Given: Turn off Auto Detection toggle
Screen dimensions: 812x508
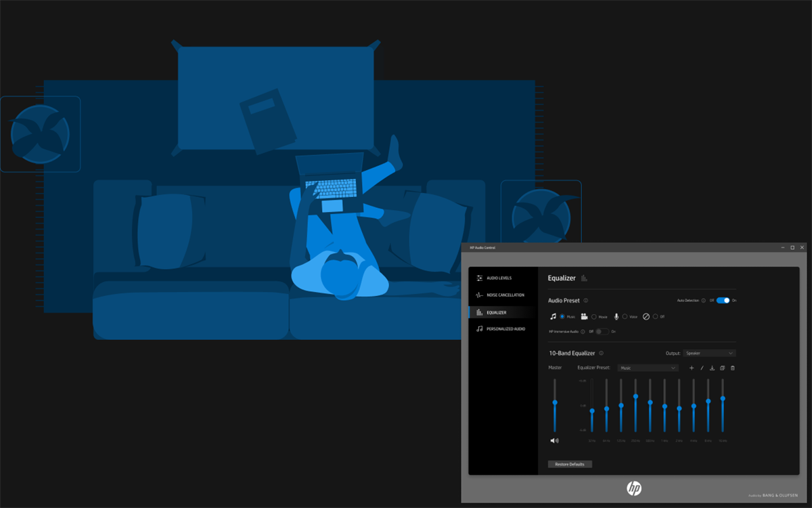Looking at the screenshot, I should point(723,300).
